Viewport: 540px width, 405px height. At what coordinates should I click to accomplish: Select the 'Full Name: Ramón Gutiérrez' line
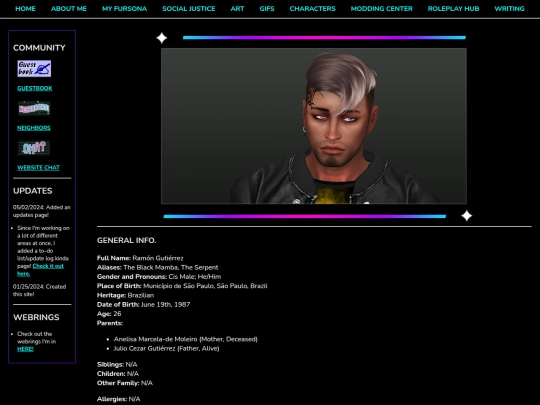(140, 258)
